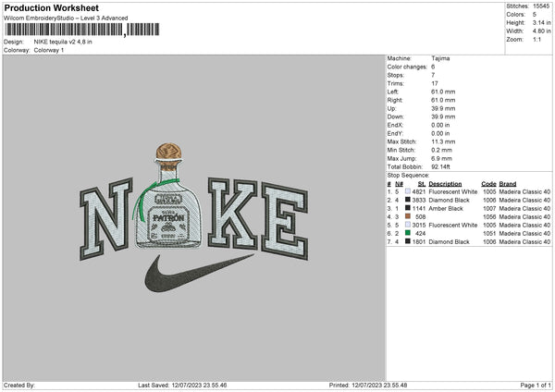
Task: Click the "Color changes:" label
Action: coord(407,67)
